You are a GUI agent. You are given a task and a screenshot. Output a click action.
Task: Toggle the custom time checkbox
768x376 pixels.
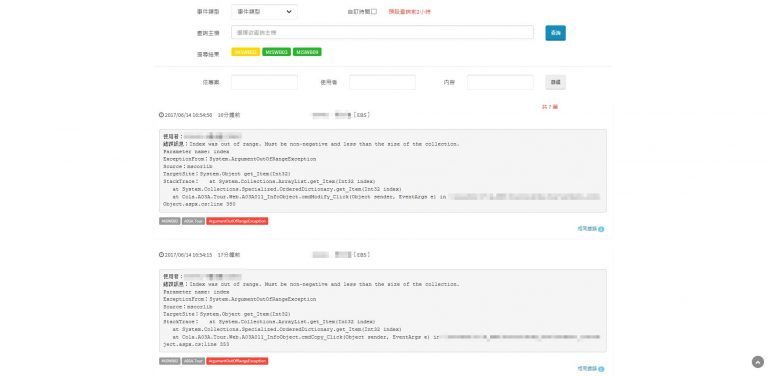374,12
